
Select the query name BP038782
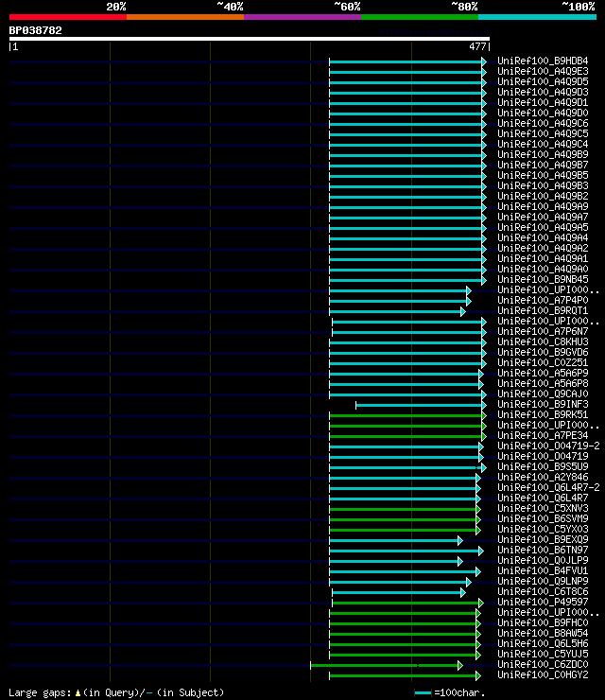tap(35, 31)
